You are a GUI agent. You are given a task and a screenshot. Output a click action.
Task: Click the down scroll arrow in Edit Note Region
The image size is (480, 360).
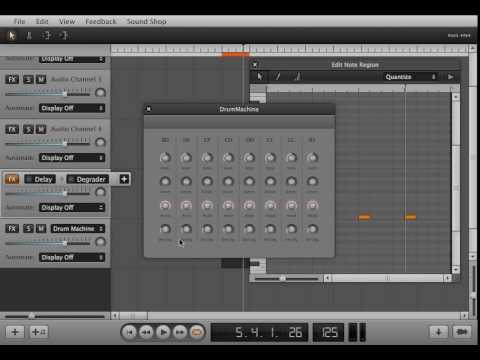pos(456,269)
